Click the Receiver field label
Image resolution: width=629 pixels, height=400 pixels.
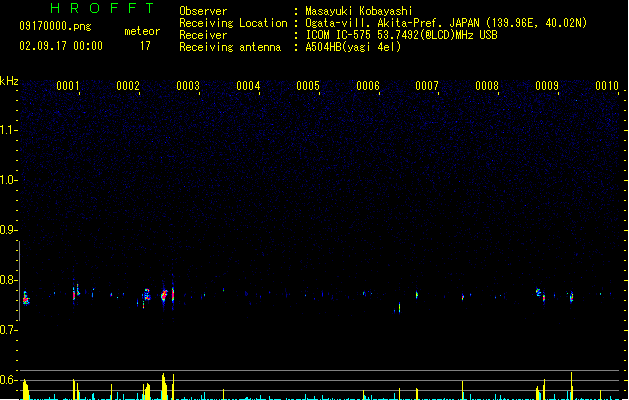(x=203, y=35)
